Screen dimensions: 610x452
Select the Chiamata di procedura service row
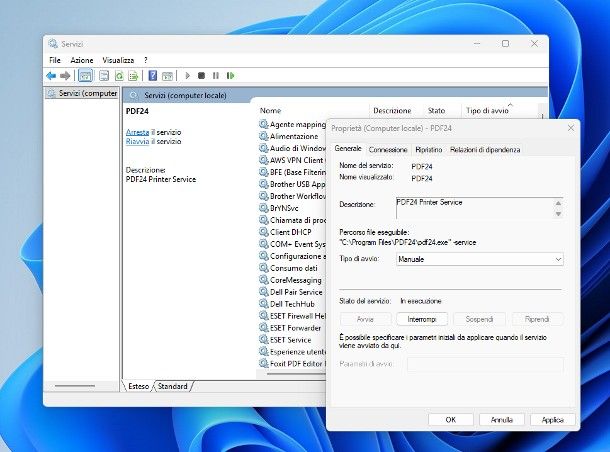(292, 220)
